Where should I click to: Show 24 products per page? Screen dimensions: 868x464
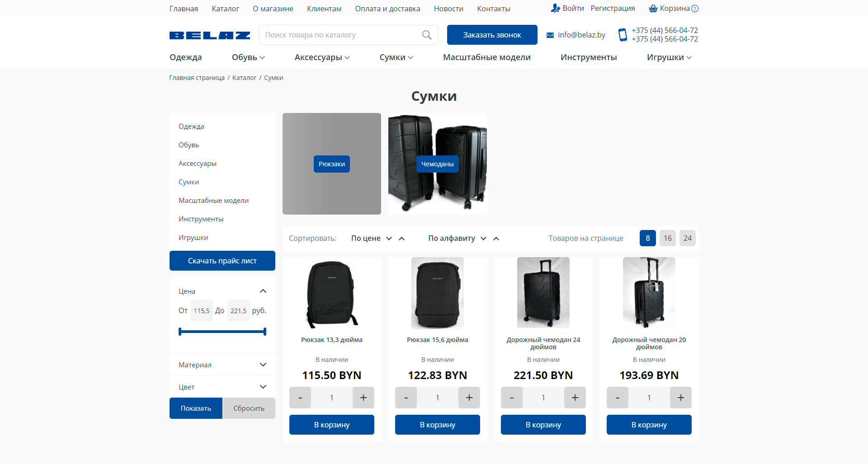[x=687, y=238]
